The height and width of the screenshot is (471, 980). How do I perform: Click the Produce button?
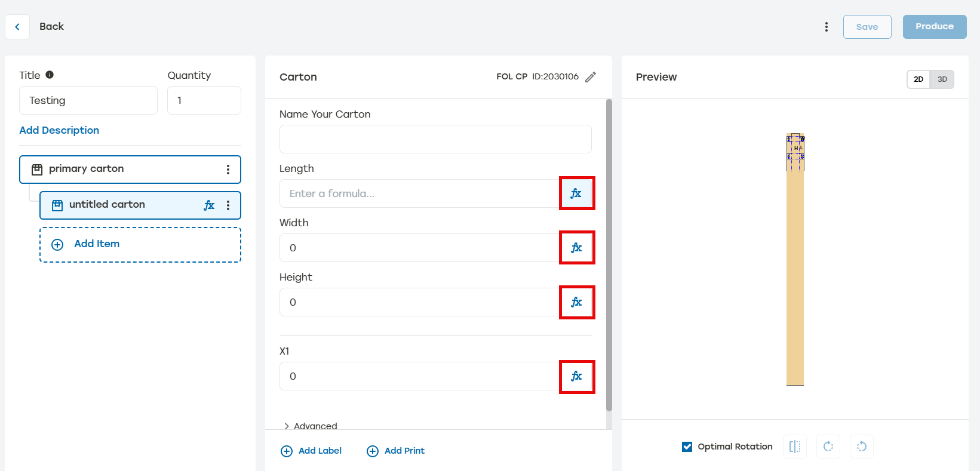coord(934,27)
